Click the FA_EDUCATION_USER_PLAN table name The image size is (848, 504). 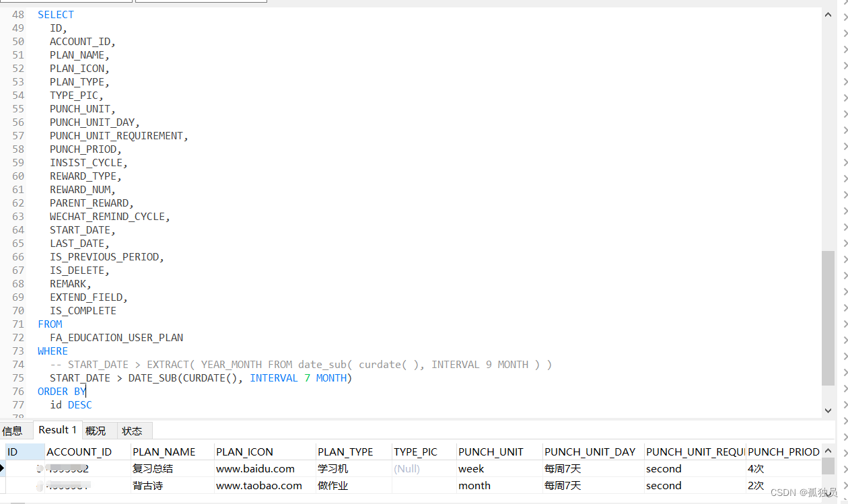tap(116, 337)
